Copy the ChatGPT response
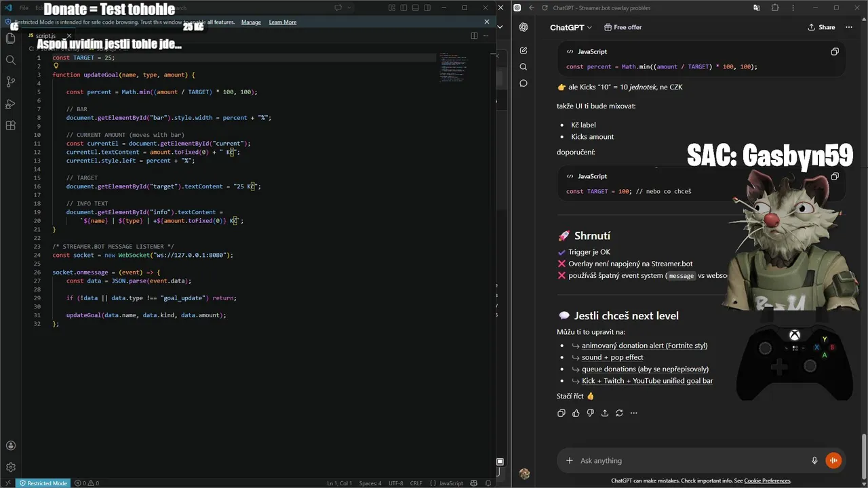Image resolution: width=868 pixels, height=488 pixels. click(561, 413)
